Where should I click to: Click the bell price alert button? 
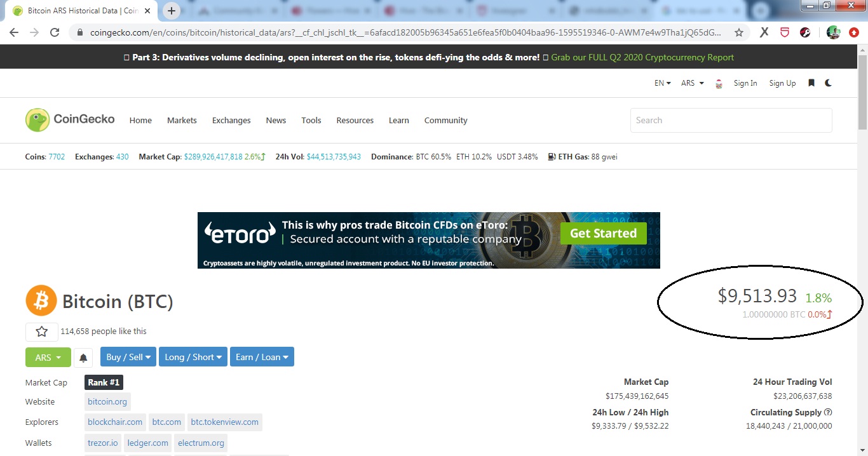[83, 358]
